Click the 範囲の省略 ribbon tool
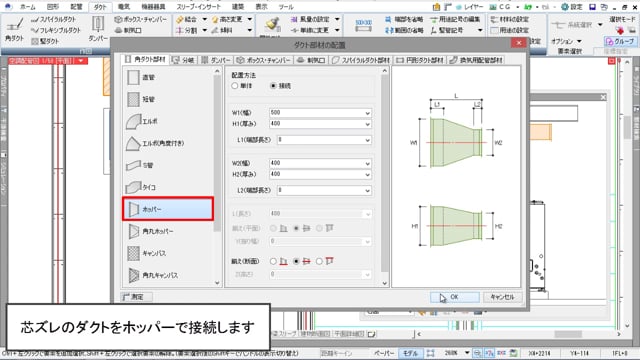Viewport: 640px width, 360px height. click(404, 30)
